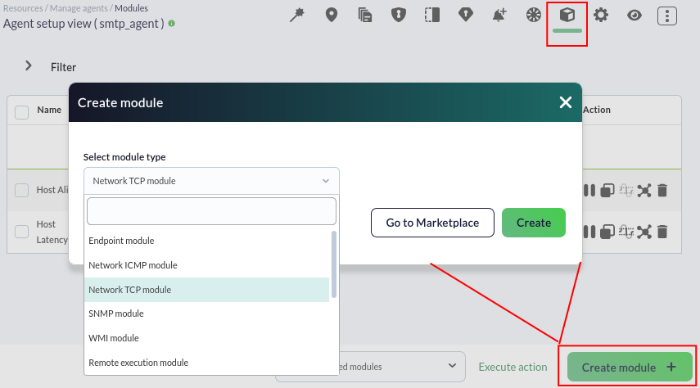
Task: Choose SNMP module option
Action: coord(206,313)
